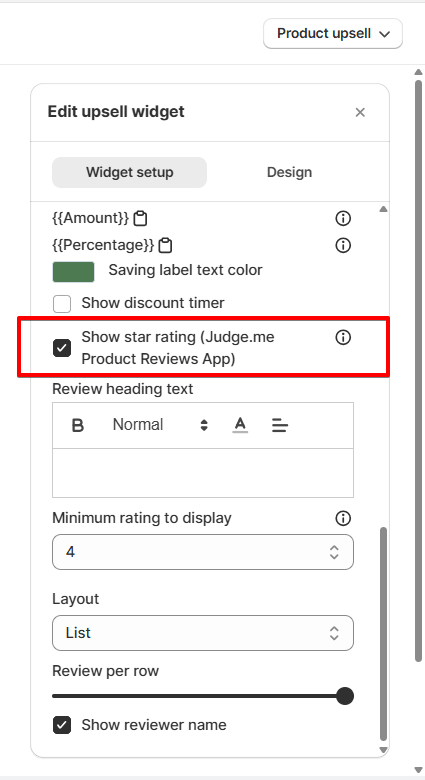Open Minimum rating to display dropdown
This screenshot has height=780, width=425.
point(203,552)
